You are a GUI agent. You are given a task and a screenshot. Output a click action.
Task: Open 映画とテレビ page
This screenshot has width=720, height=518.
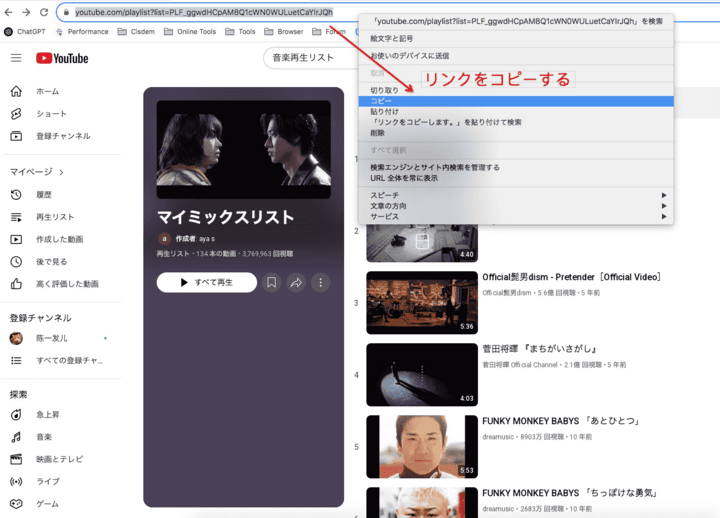click(47, 459)
